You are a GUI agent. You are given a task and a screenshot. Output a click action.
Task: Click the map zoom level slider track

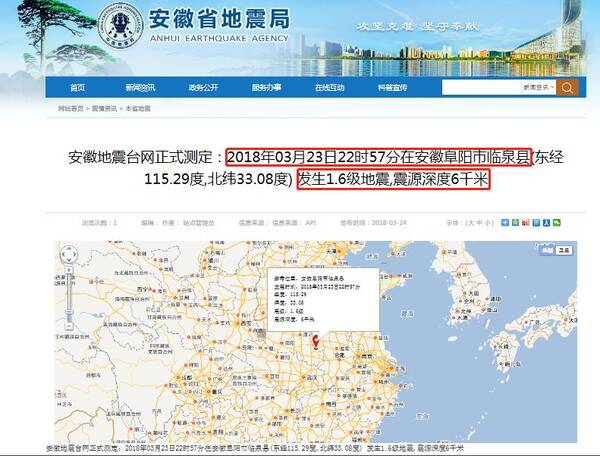69,298
